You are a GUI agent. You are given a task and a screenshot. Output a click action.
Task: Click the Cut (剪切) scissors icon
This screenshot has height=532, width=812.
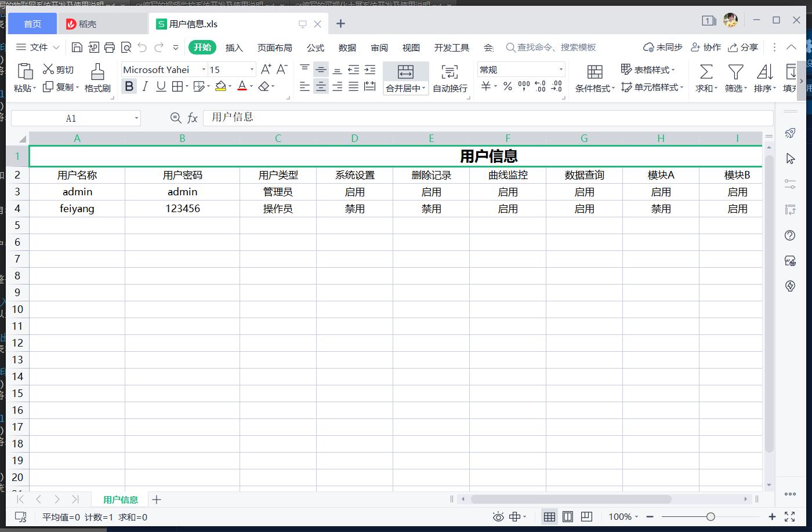click(49, 70)
